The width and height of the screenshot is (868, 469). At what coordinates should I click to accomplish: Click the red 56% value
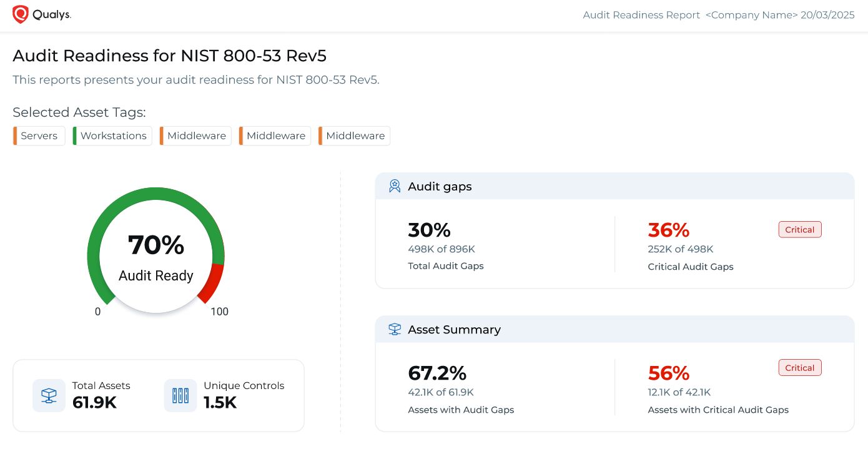[x=669, y=373]
